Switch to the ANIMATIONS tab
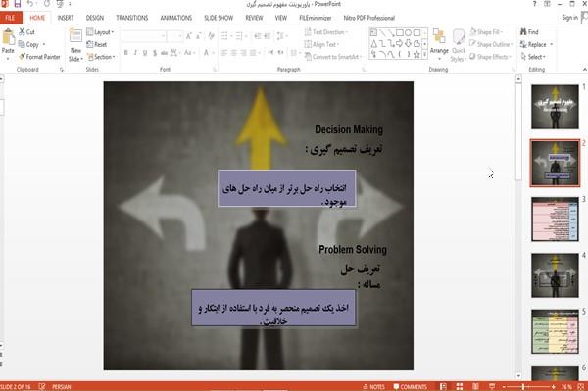 point(175,18)
